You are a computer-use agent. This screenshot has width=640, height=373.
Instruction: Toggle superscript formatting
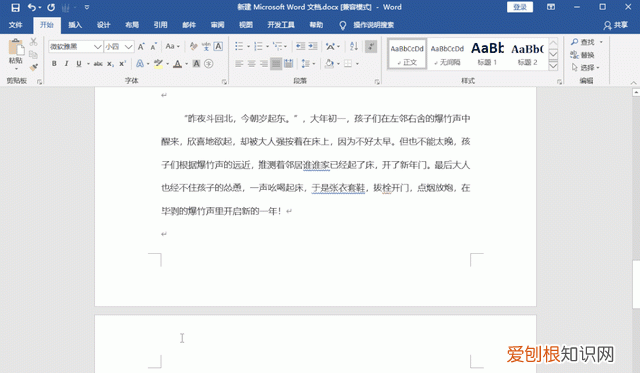pos(122,64)
